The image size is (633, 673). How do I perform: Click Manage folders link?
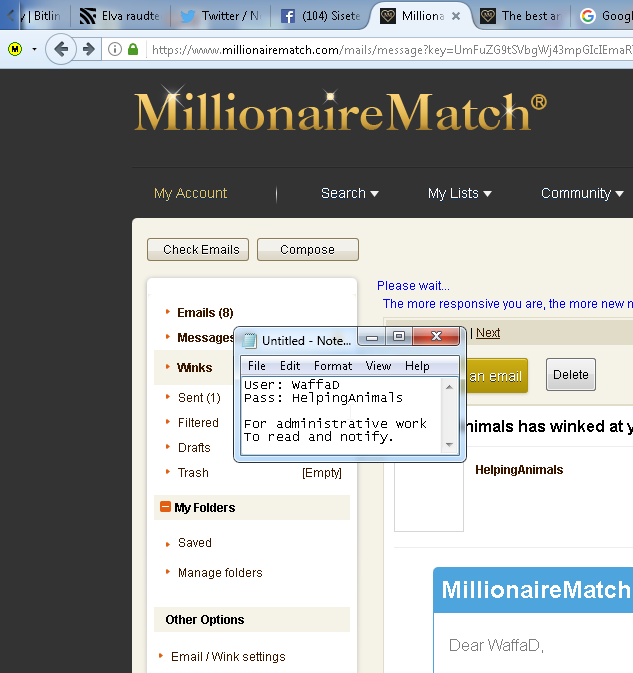click(x=220, y=573)
